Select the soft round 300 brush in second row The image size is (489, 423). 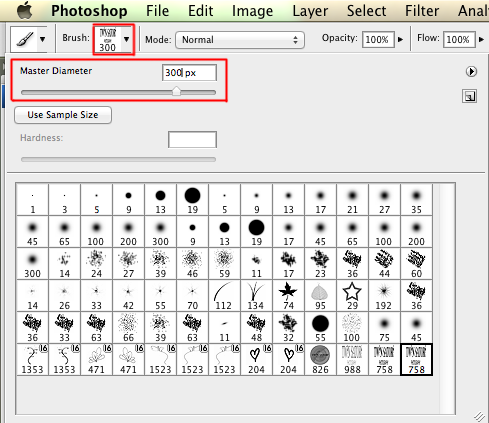160,231
